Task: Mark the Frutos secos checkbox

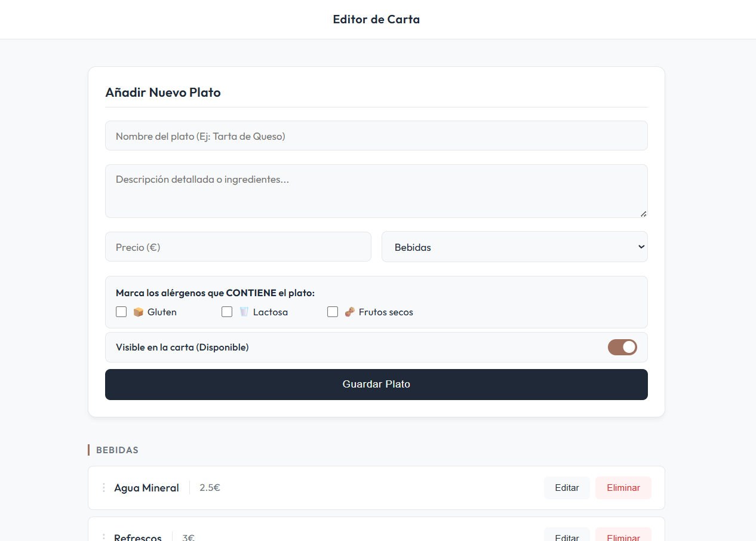Action: pyautogui.click(x=333, y=312)
